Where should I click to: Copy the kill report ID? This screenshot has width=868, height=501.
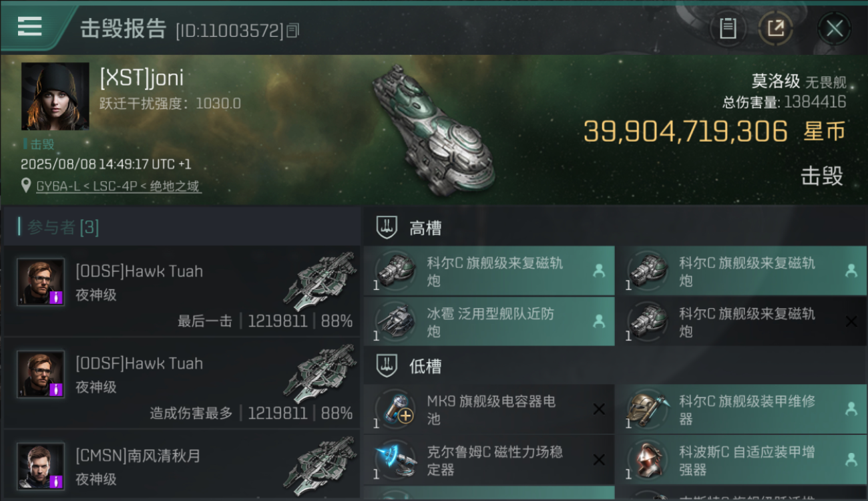293,30
